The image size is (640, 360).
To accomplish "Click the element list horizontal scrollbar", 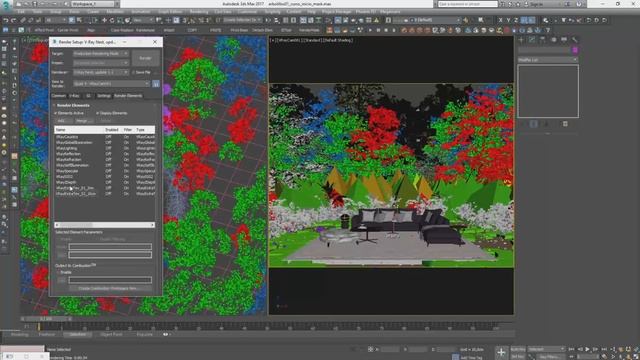I will (105, 225).
